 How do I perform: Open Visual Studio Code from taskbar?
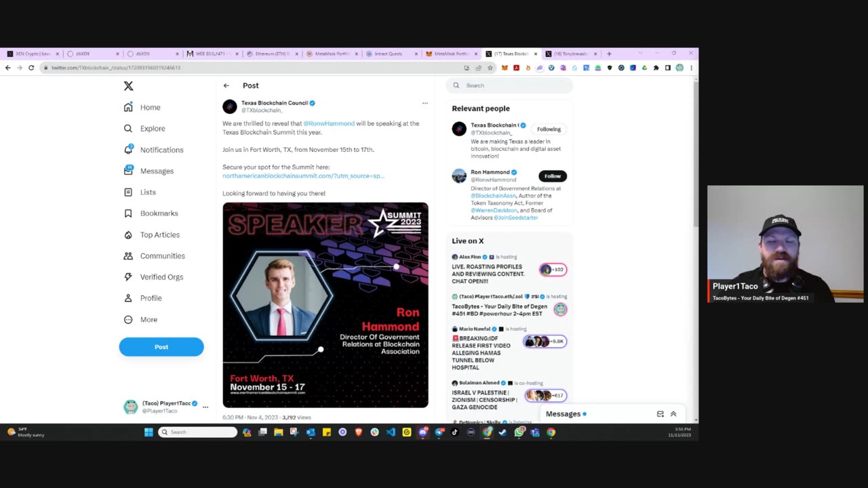coord(391,432)
